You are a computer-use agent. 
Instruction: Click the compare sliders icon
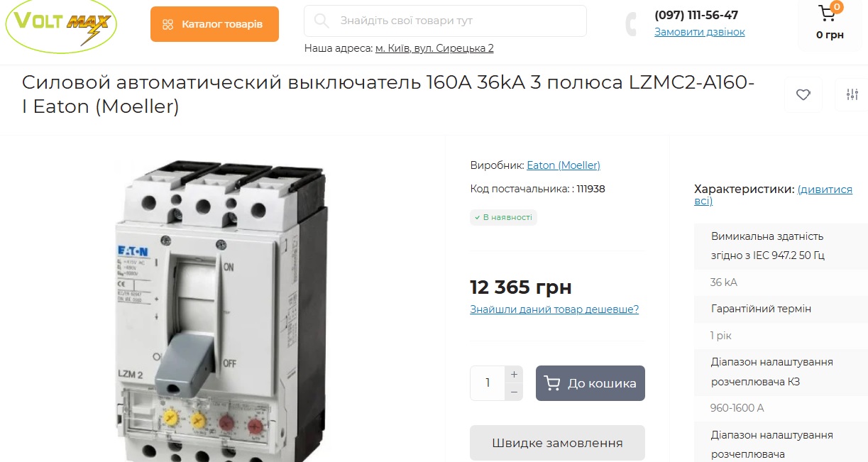click(852, 94)
